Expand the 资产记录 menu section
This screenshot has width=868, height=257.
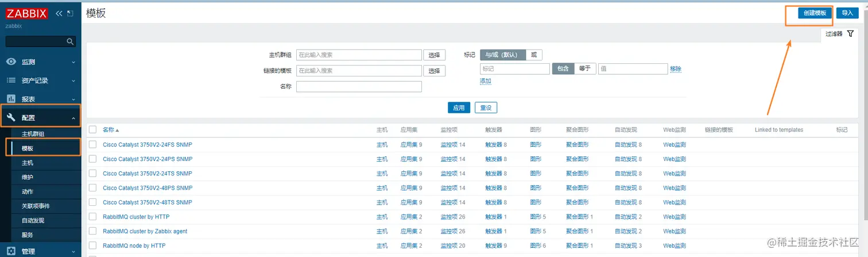tap(40, 80)
